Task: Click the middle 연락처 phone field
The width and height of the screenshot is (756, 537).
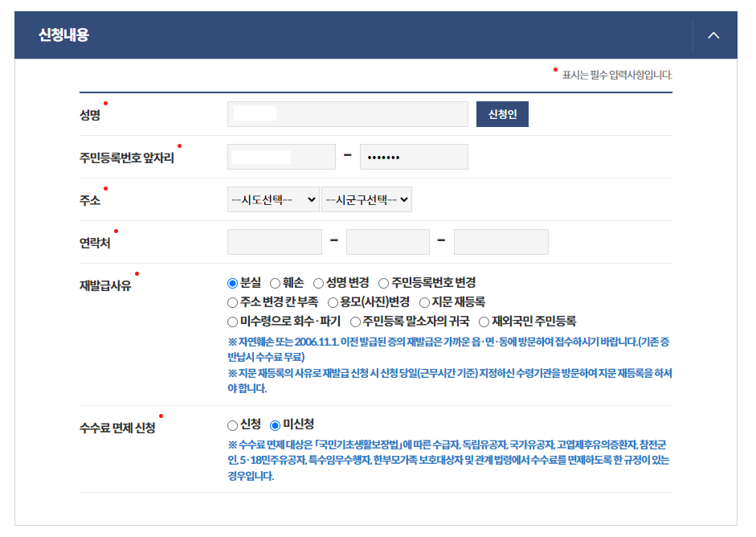Action: [x=388, y=242]
